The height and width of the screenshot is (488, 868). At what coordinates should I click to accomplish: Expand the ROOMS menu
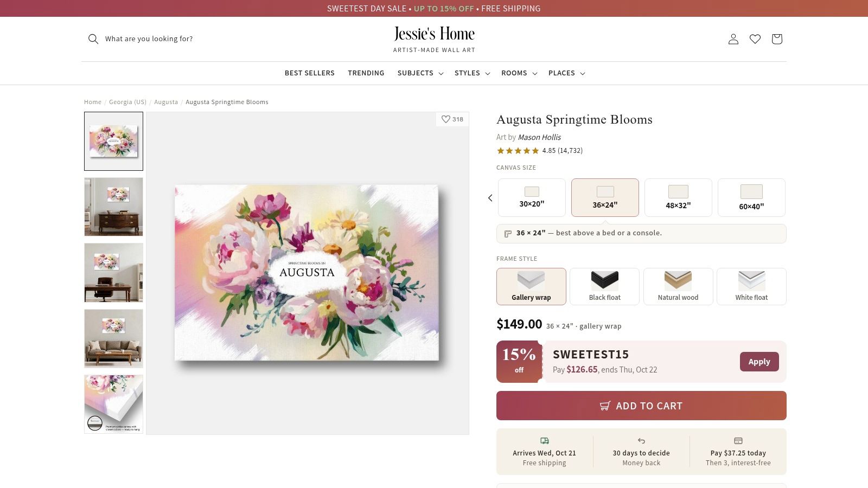[x=519, y=73]
